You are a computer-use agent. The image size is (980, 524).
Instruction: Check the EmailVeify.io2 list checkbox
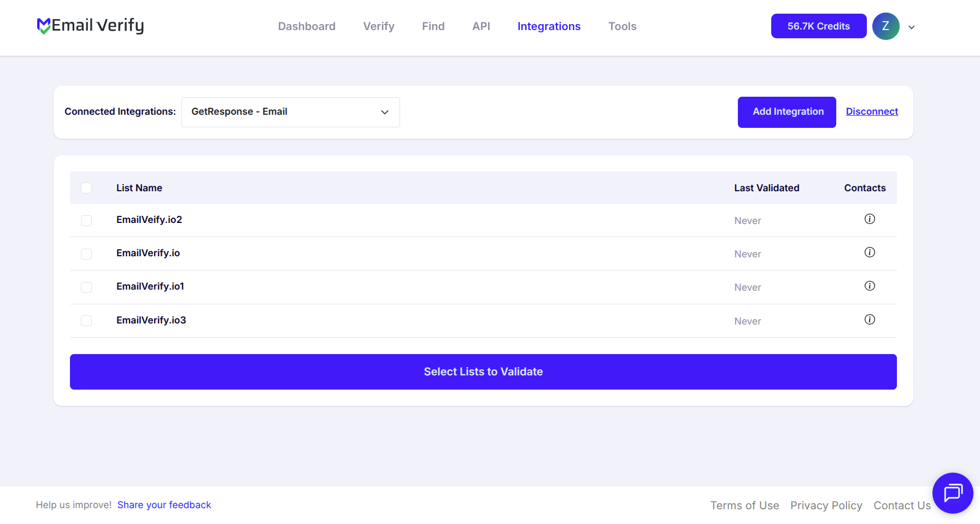(x=86, y=221)
